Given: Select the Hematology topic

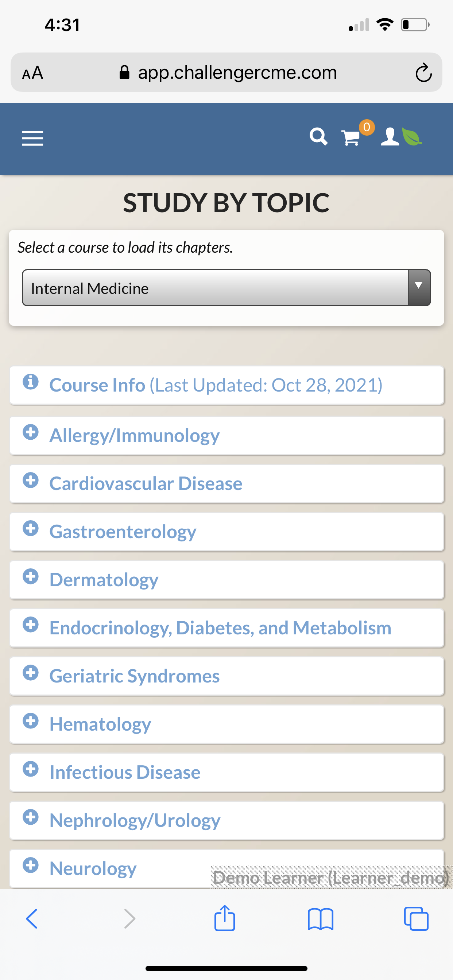Looking at the screenshot, I should click(227, 724).
